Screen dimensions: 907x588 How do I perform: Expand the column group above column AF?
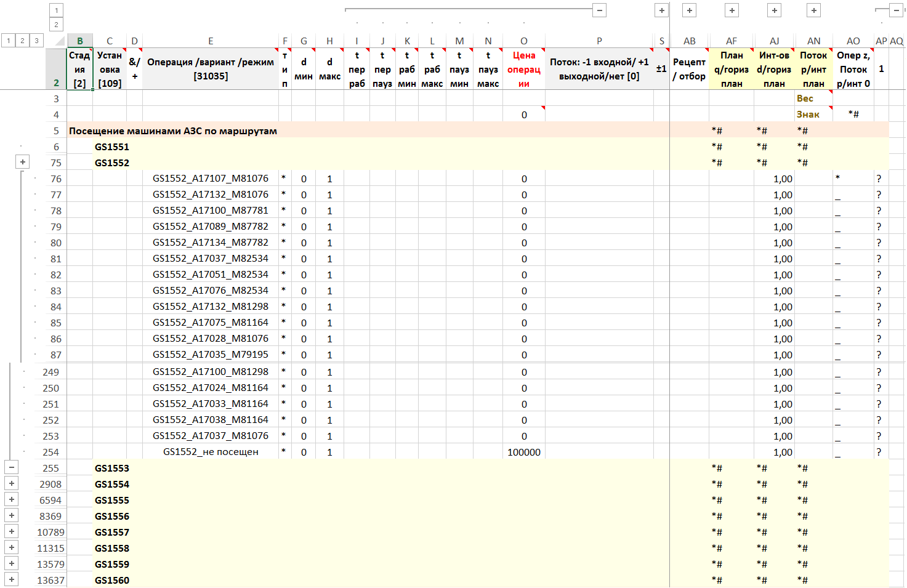732,10
